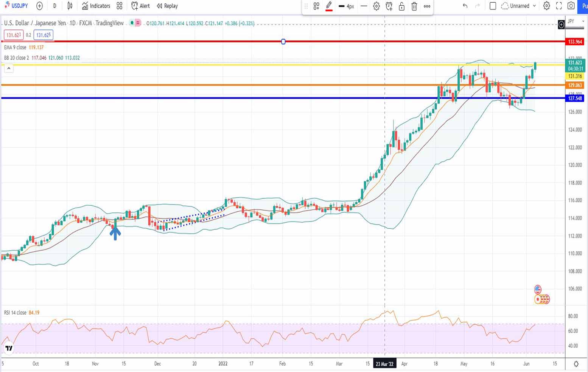Image resolution: width=588 pixels, height=372 pixels.
Task: Delete selected drawing with trash icon
Action: (414, 6)
